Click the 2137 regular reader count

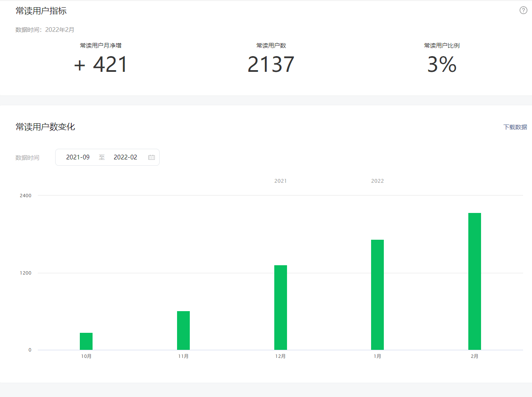271,65
